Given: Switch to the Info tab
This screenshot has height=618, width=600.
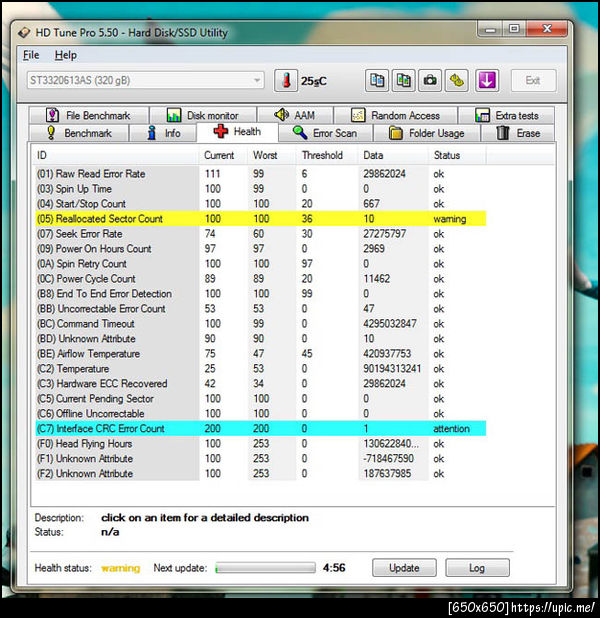Looking at the screenshot, I should [x=163, y=133].
